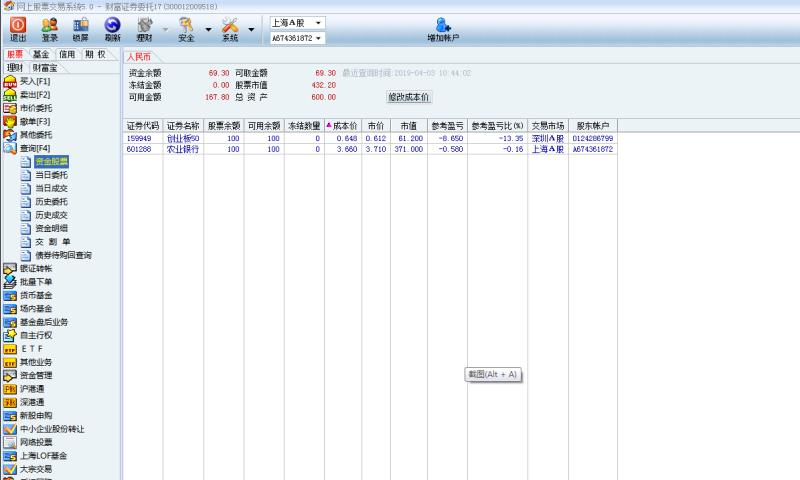Viewport: 800px width, 480px height.
Task: Click the 371.000 market value cell
Action: [x=409, y=149]
